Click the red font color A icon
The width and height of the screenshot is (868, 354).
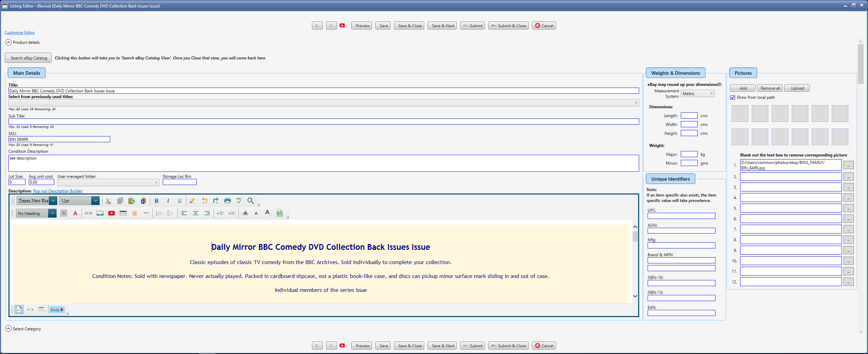[x=75, y=213]
